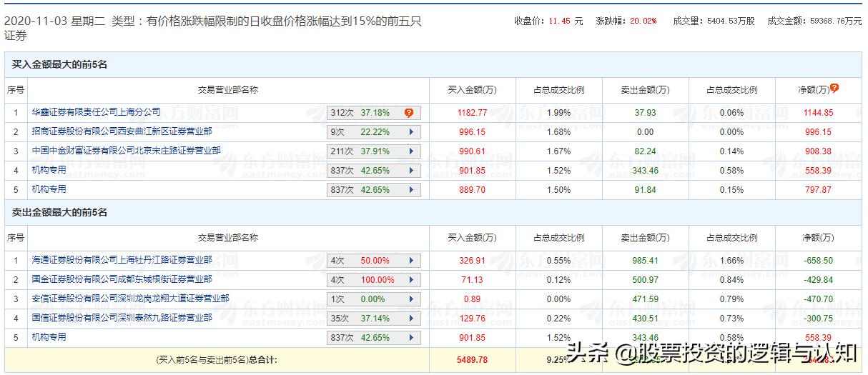Click change percentage 20.02% at top
Viewport: 868px width, 375px height.
tap(643, 21)
